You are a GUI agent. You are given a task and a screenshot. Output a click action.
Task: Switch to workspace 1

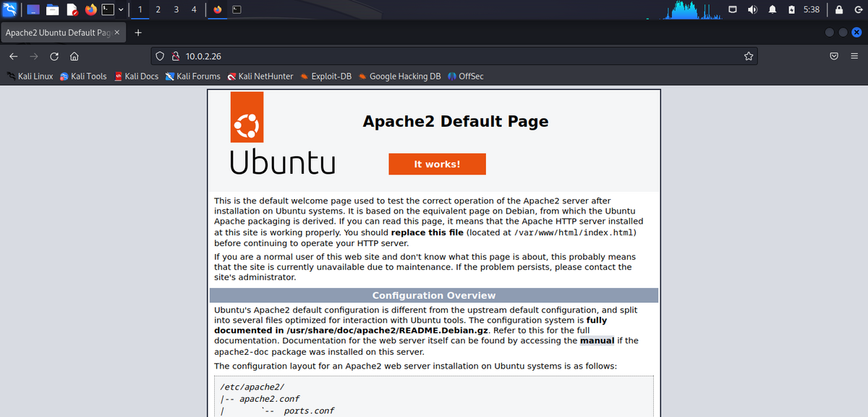click(140, 9)
